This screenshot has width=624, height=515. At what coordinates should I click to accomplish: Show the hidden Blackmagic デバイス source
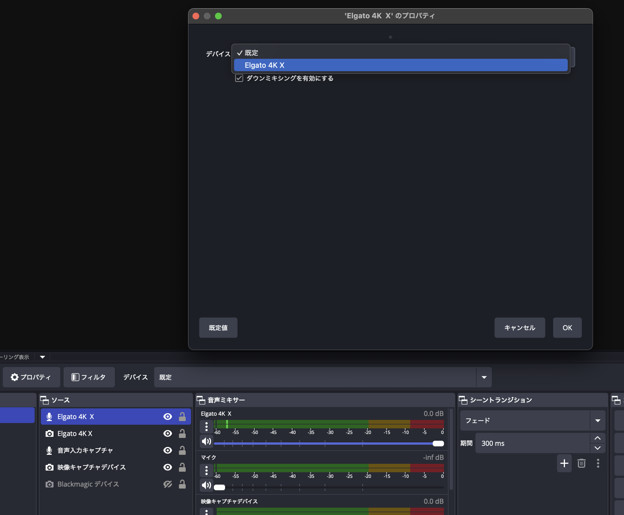[168, 484]
